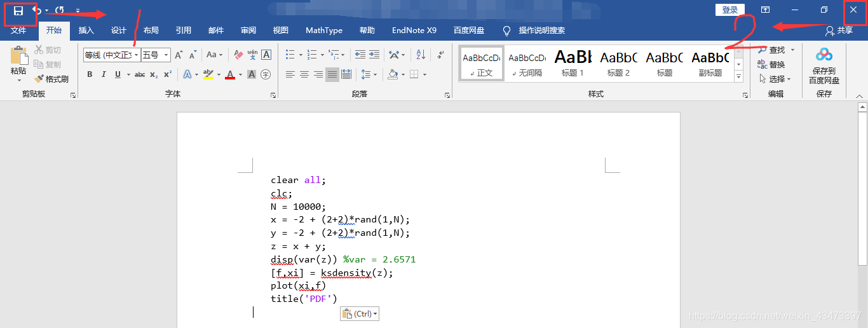Click the 登录 (Sign in) button
Screen dimensions: 868x328
click(x=730, y=10)
